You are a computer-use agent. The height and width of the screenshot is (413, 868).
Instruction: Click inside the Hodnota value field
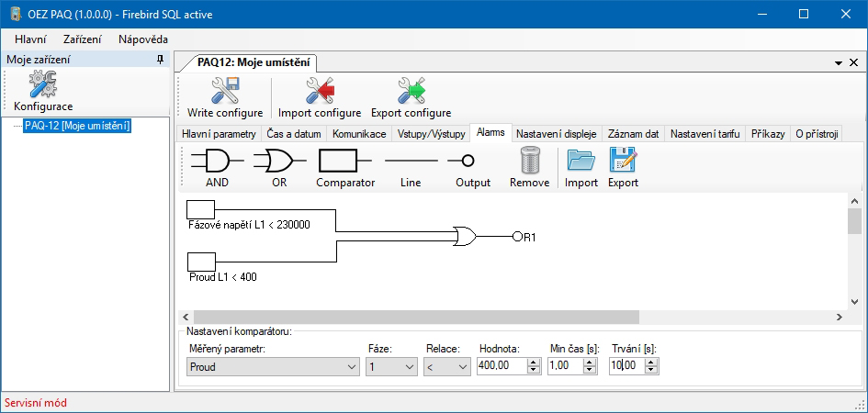coord(501,367)
